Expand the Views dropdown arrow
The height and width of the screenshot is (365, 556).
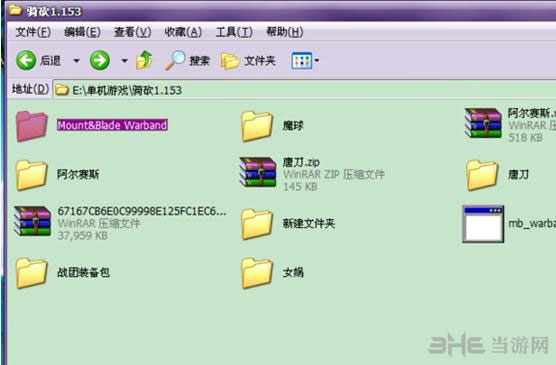pyautogui.click(x=317, y=61)
